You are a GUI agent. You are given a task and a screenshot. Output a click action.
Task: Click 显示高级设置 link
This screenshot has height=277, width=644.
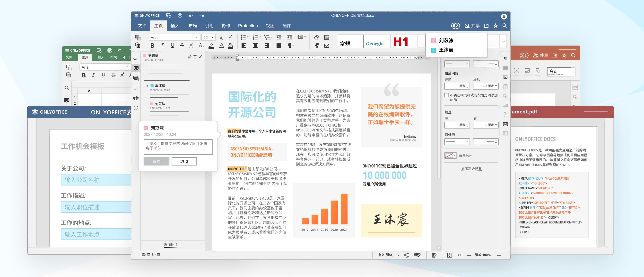[x=471, y=169]
